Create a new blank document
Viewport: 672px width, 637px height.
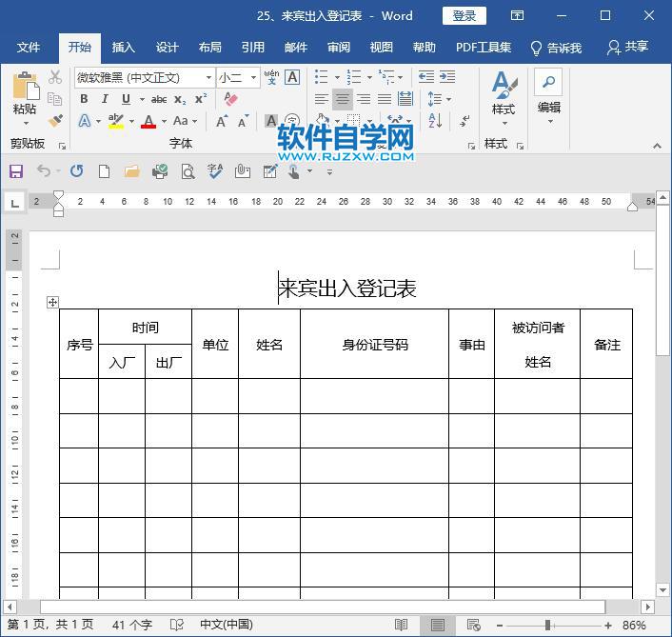coord(104,171)
